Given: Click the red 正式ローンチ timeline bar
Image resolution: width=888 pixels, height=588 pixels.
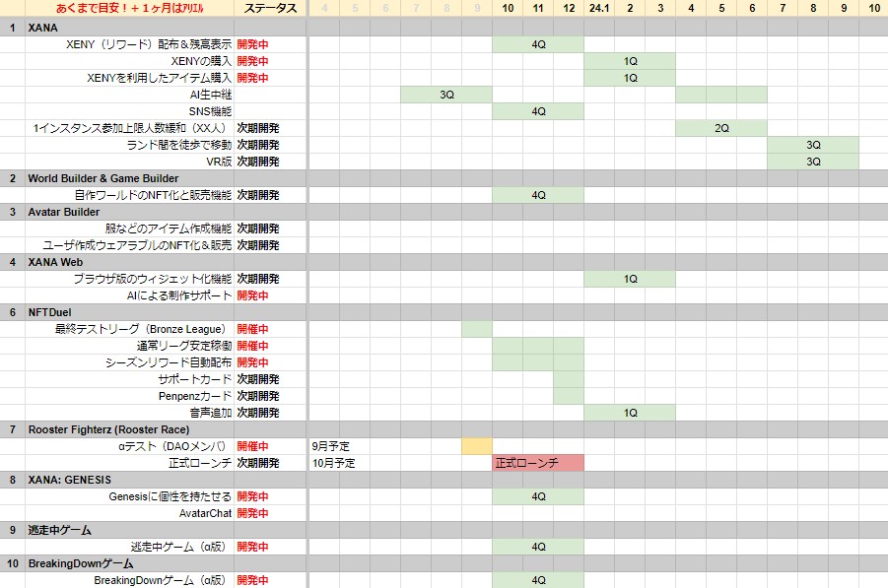Looking at the screenshot, I should (538, 463).
